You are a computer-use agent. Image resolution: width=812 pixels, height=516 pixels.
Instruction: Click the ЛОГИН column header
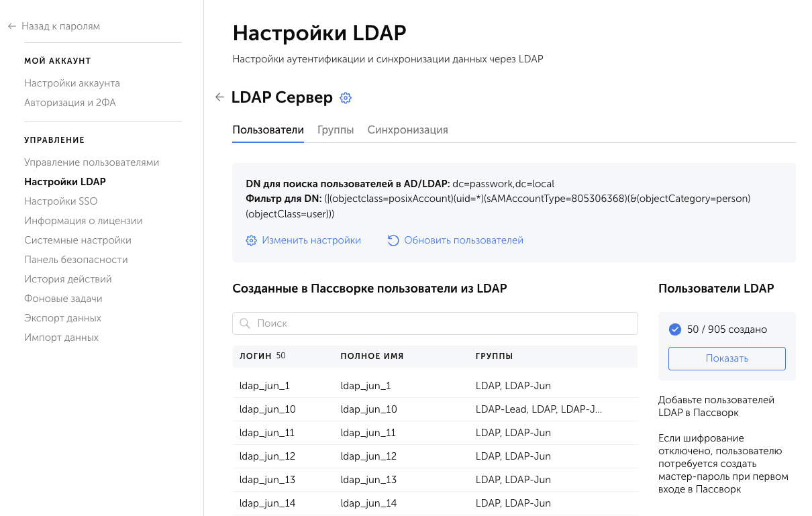[x=256, y=356]
